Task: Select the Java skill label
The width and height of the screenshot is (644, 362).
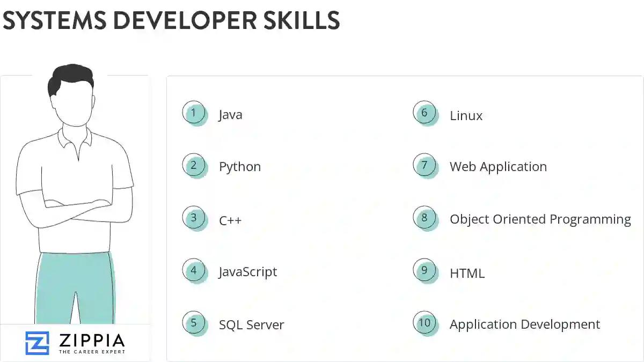Action: [231, 114]
